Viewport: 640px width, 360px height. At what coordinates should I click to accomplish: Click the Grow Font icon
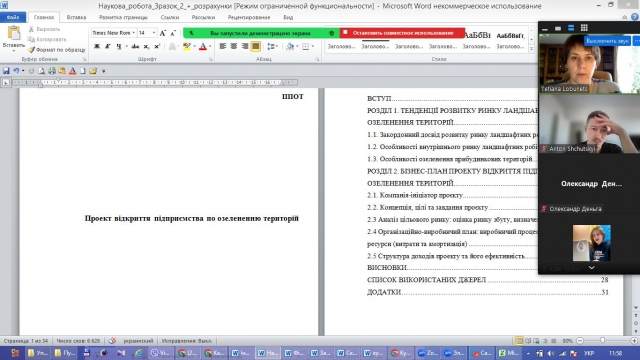pyautogui.click(x=163, y=33)
